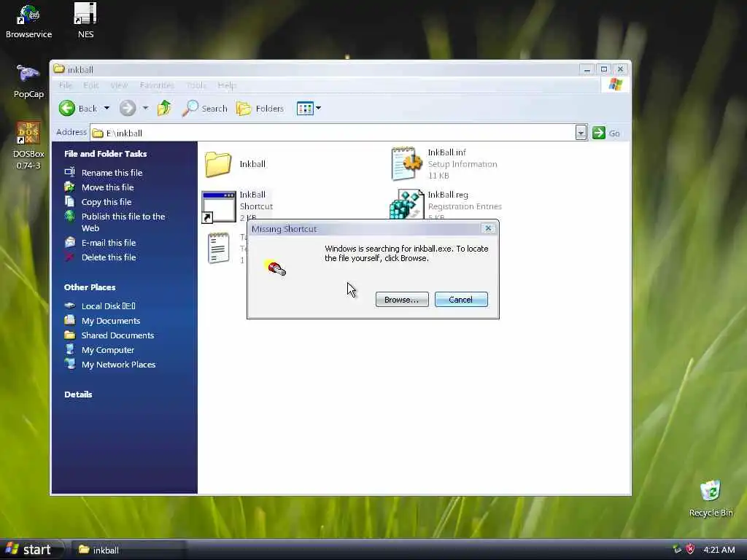
Task: Open the Back history dropdown arrow
Action: click(107, 108)
